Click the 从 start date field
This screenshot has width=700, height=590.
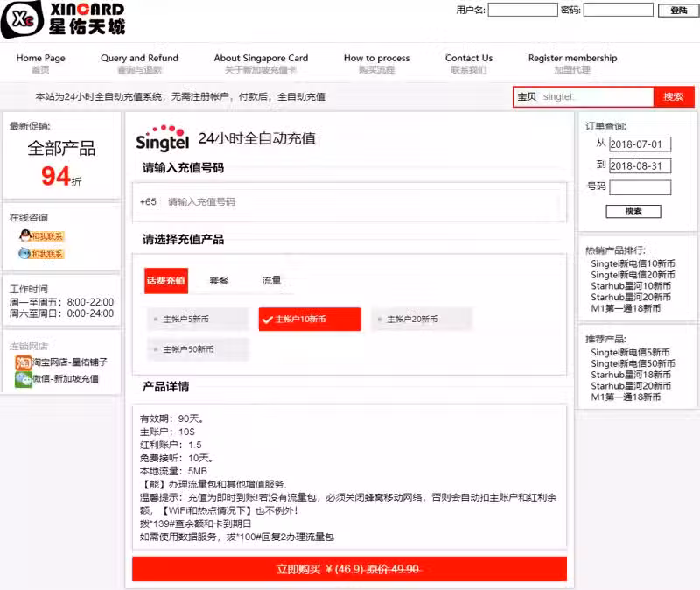click(x=640, y=144)
